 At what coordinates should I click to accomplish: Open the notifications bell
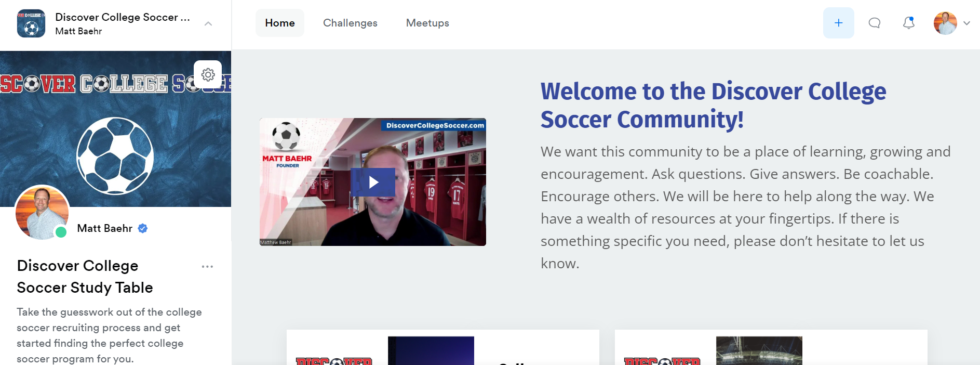point(908,23)
